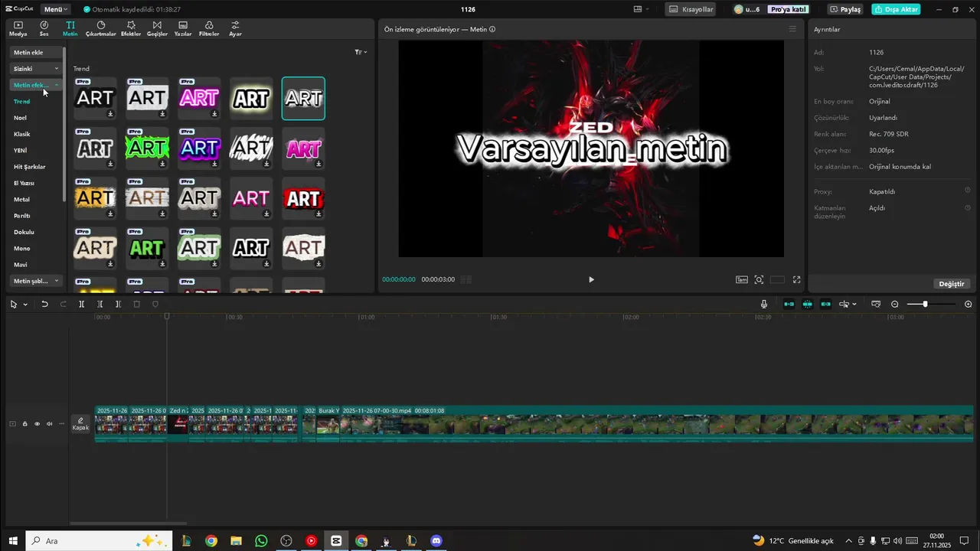980x551 pixels.
Task: Collapse the Metin efektleri section
Action: pyautogui.click(x=36, y=85)
